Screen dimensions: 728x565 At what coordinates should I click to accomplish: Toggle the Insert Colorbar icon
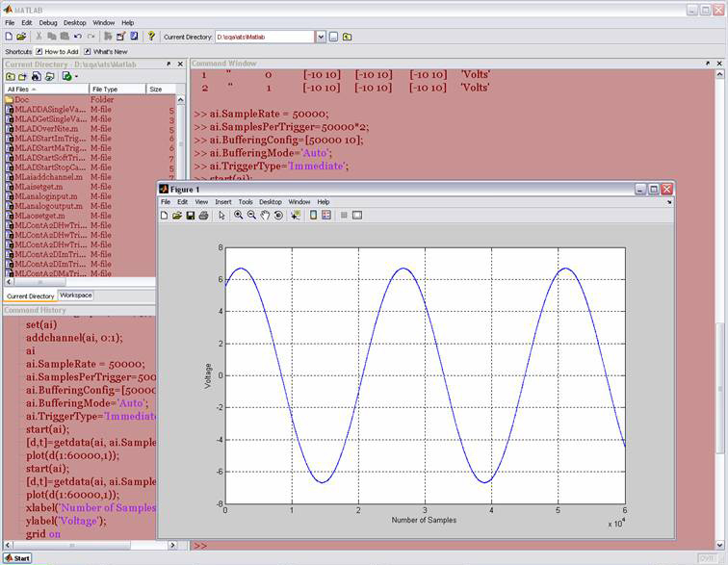coord(313,215)
